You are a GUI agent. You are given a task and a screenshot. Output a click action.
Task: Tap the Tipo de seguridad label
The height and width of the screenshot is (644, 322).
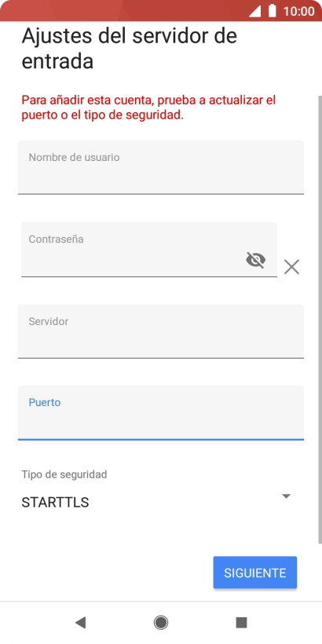point(64,474)
